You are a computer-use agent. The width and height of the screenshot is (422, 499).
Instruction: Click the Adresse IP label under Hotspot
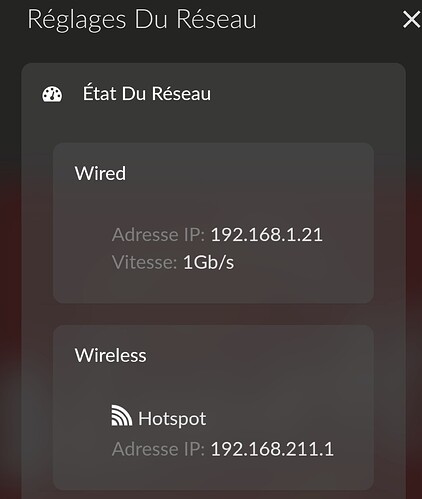click(158, 449)
